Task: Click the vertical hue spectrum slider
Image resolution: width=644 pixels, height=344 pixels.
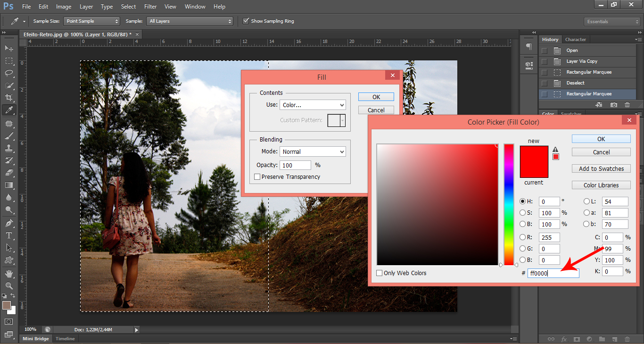Action: (x=509, y=204)
